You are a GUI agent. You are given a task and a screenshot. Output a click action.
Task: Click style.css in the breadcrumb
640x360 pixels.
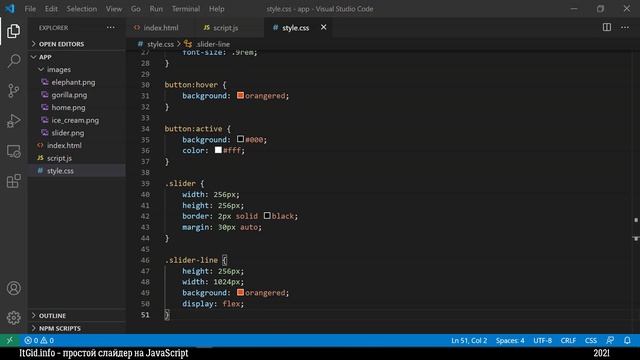coord(160,44)
